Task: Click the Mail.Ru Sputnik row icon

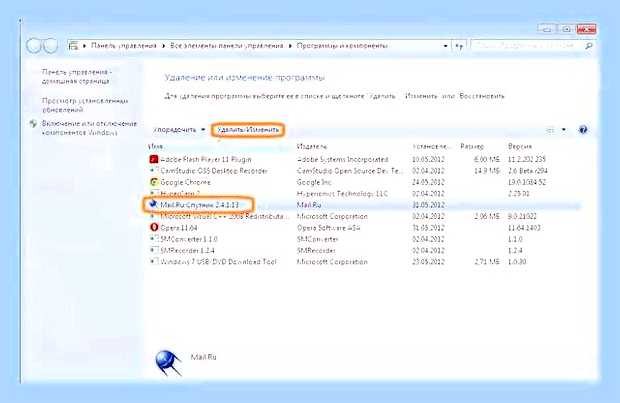Action: pyautogui.click(x=153, y=204)
